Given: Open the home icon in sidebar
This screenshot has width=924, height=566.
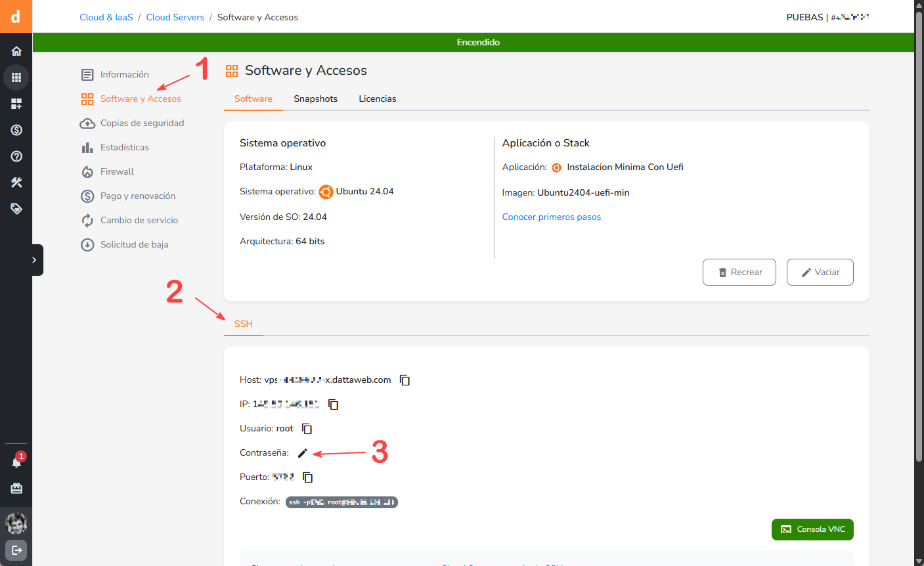Looking at the screenshot, I should coord(16,51).
